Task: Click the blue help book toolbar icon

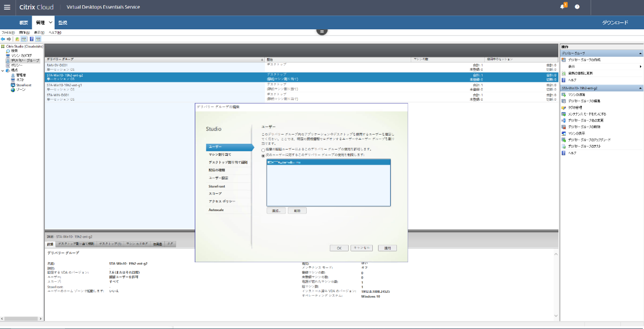Action: (x=31, y=39)
